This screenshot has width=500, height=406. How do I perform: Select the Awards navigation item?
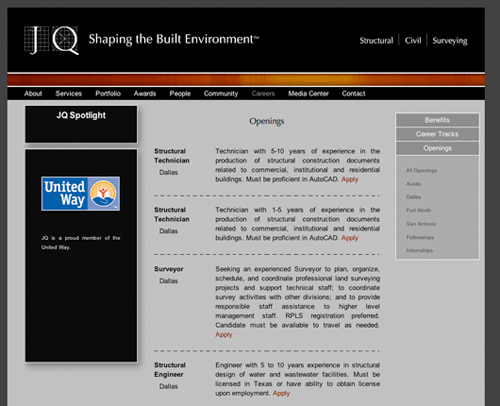click(145, 94)
